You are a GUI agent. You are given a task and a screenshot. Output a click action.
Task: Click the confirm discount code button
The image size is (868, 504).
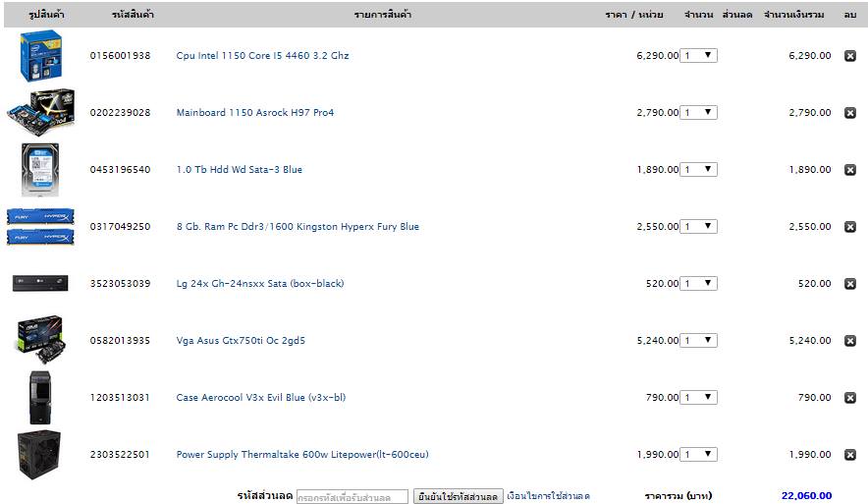pos(458,496)
